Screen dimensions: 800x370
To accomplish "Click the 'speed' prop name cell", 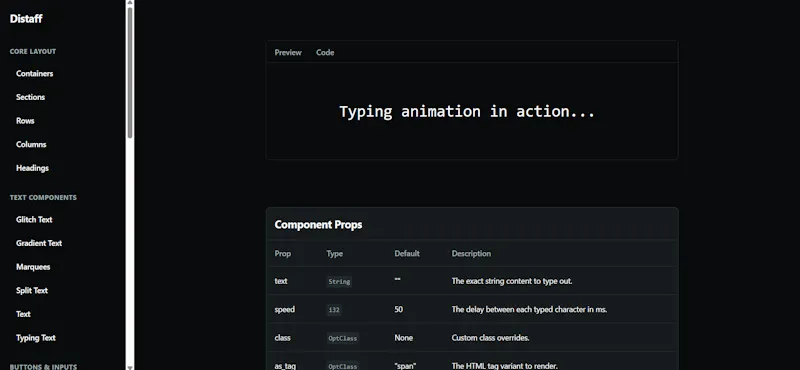I will (285, 309).
